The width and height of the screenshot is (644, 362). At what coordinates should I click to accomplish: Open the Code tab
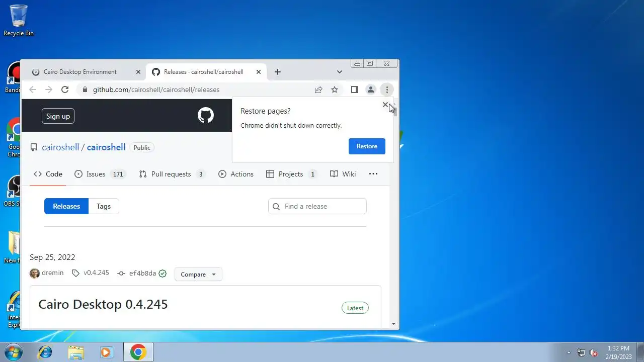(x=48, y=174)
